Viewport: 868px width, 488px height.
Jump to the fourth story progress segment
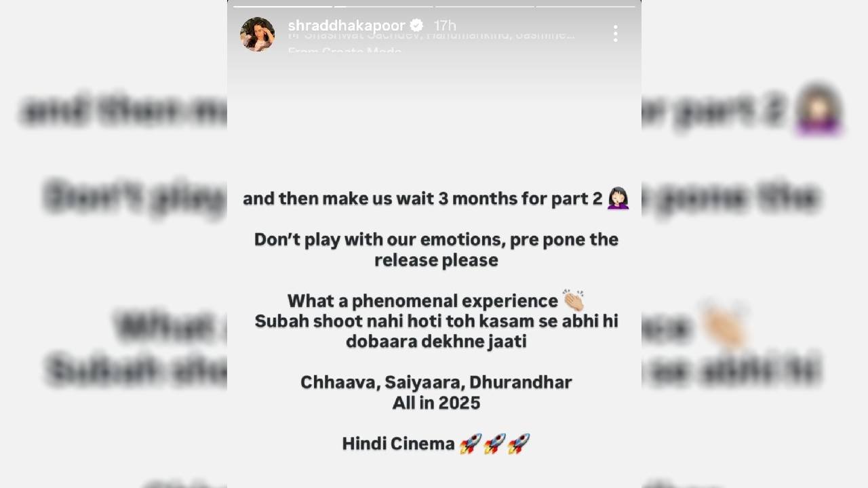pos(586,7)
